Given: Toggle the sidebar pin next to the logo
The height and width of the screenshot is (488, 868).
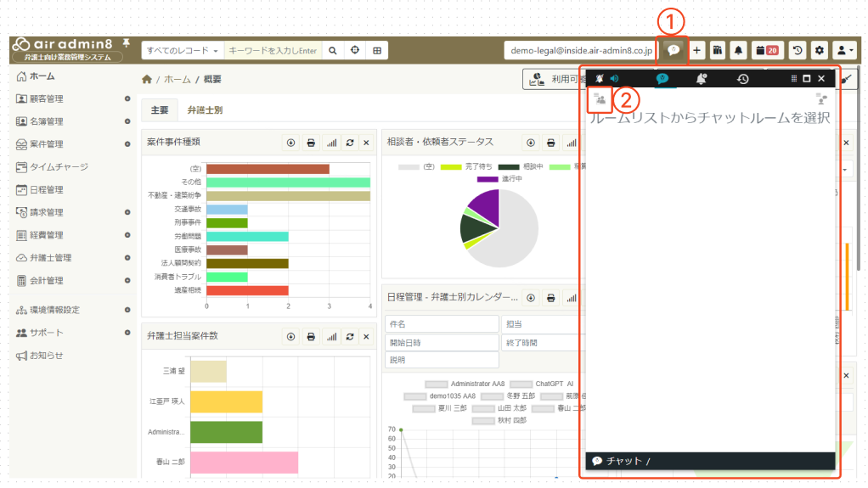Looking at the screenshot, I should point(127,42).
